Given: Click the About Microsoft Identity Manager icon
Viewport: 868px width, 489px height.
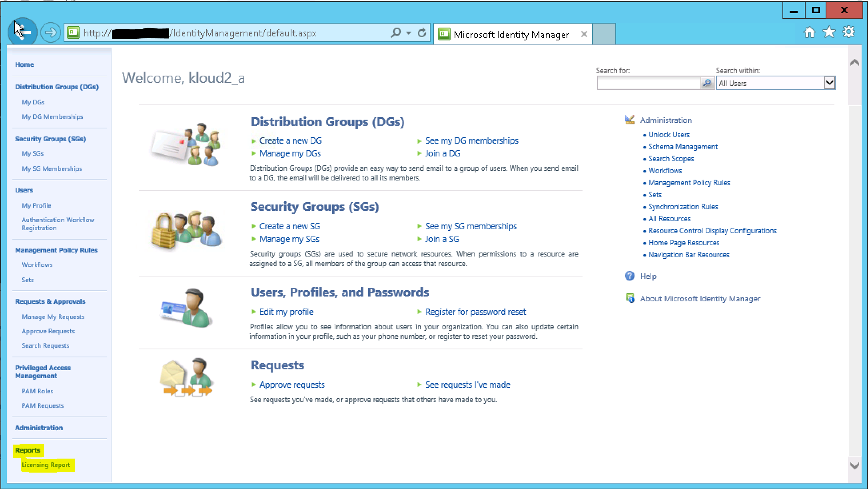Looking at the screenshot, I should 630,299.
